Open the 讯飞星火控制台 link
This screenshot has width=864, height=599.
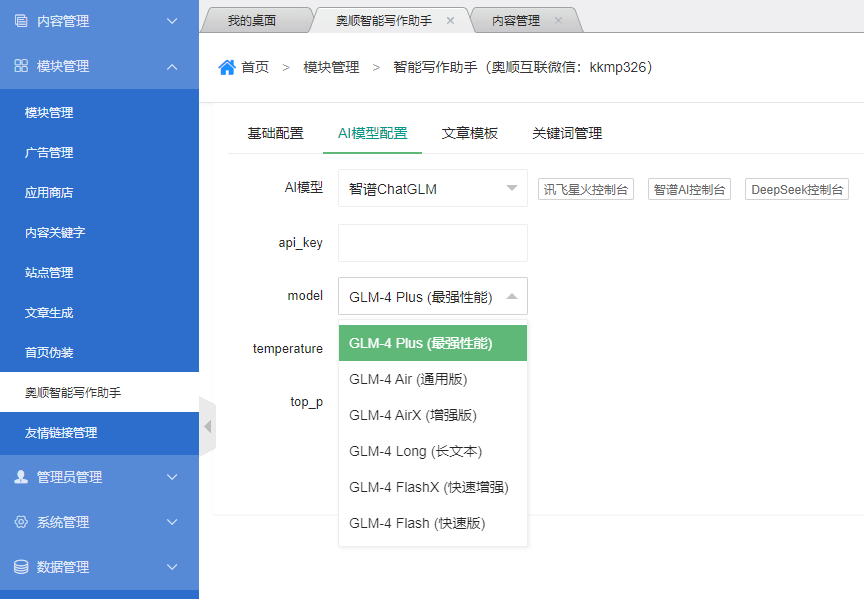(x=586, y=189)
